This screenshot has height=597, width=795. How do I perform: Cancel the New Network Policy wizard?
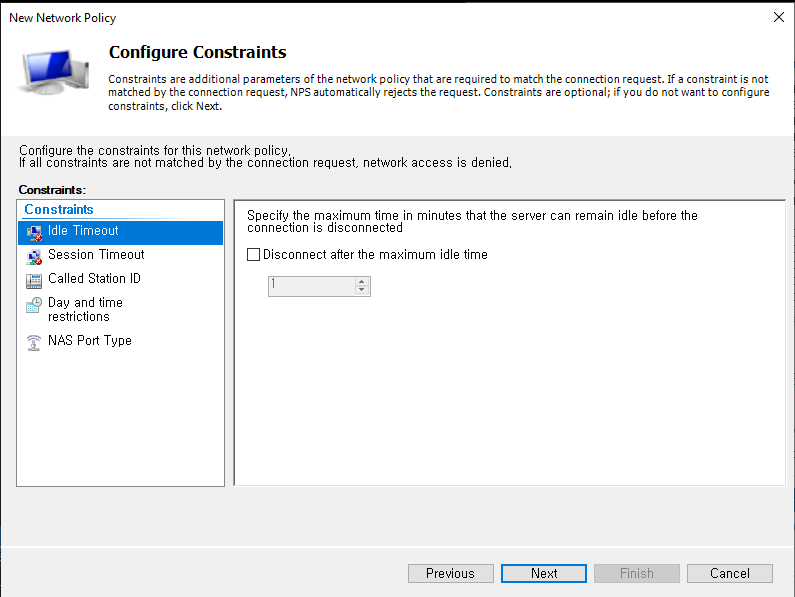(x=730, y=573)
